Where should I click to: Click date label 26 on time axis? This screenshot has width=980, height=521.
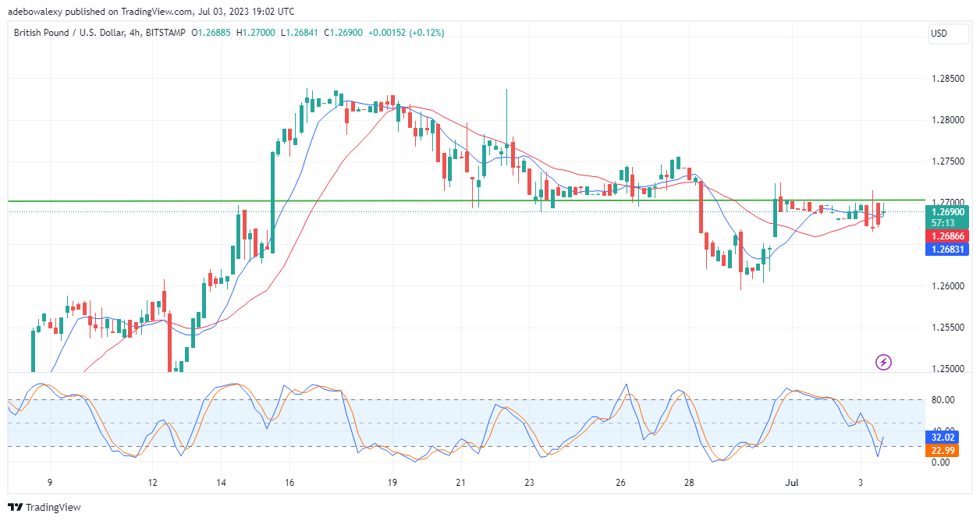click(621, 481)
